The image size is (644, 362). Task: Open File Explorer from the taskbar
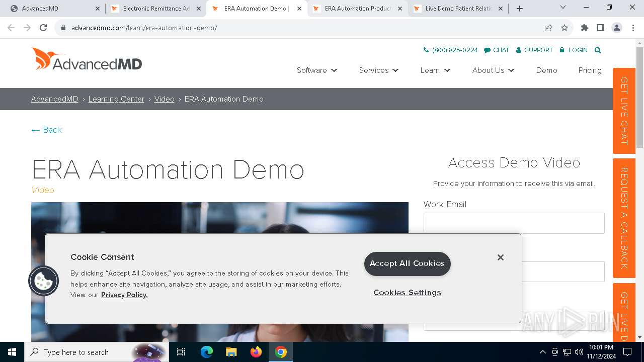tap(231, 352)
